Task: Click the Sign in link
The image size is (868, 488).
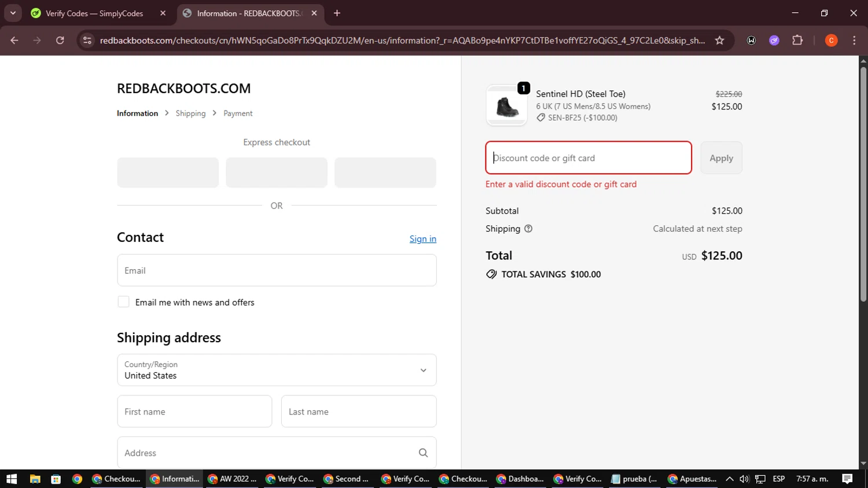Action: (x=423, y=239)
